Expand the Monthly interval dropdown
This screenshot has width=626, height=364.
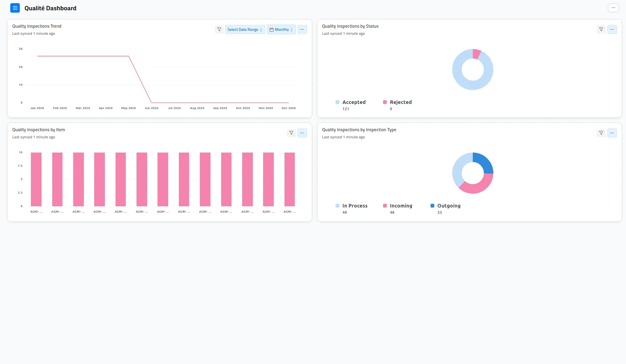pos(281,30)
